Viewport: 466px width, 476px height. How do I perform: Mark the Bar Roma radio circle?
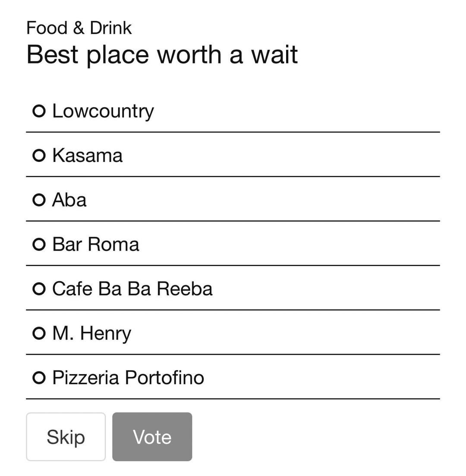coord(39,244)
